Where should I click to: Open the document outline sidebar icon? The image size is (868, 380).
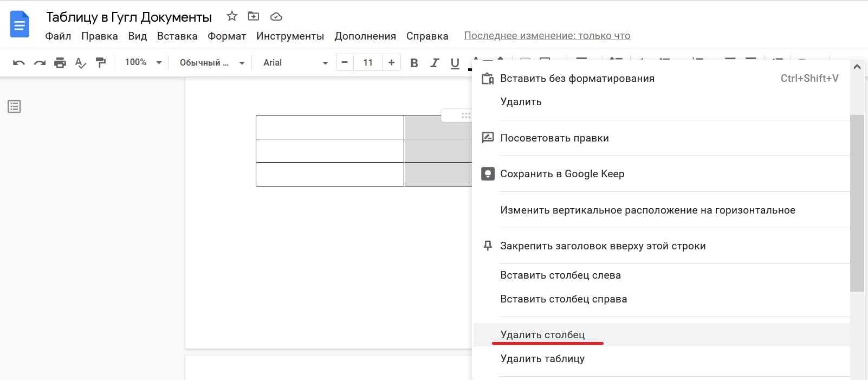15,106
